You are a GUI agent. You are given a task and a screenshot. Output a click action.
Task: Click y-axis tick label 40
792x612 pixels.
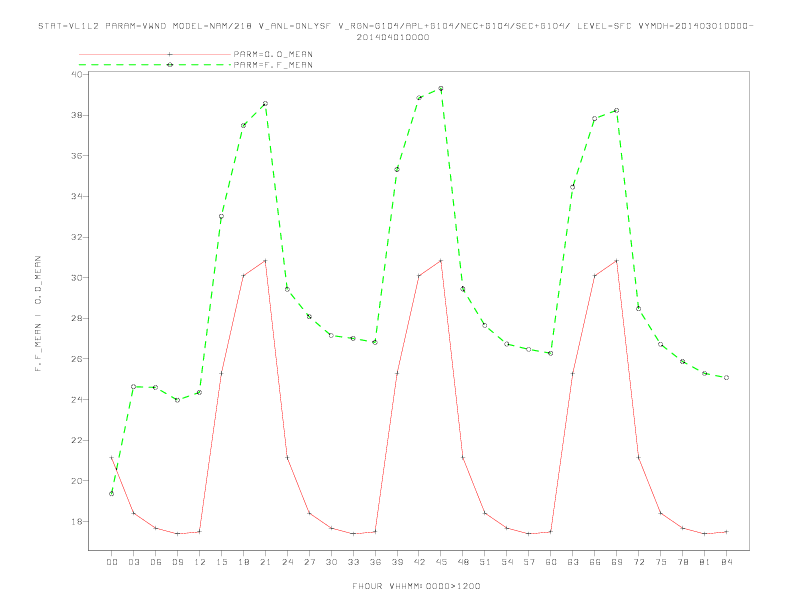[x=77, y=74]
